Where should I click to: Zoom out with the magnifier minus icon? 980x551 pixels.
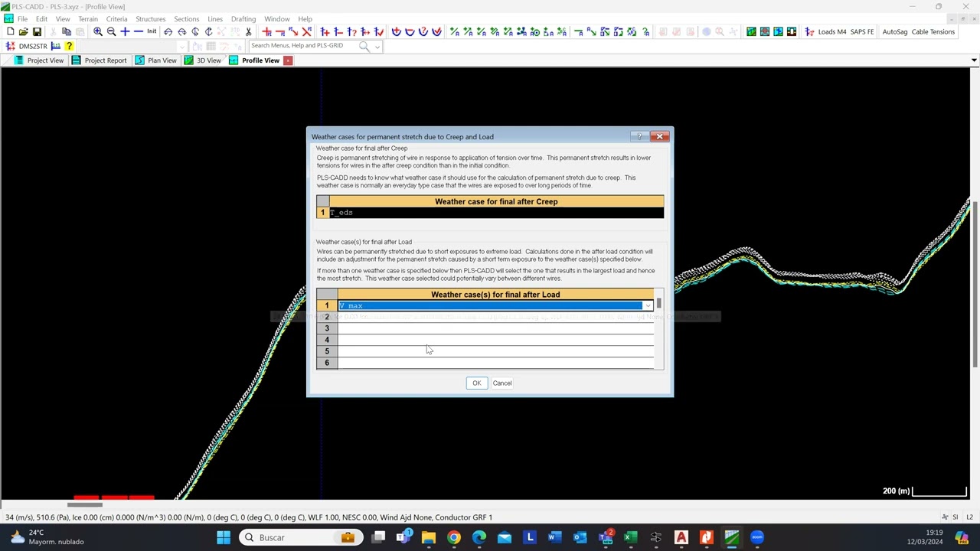[111, 31]
